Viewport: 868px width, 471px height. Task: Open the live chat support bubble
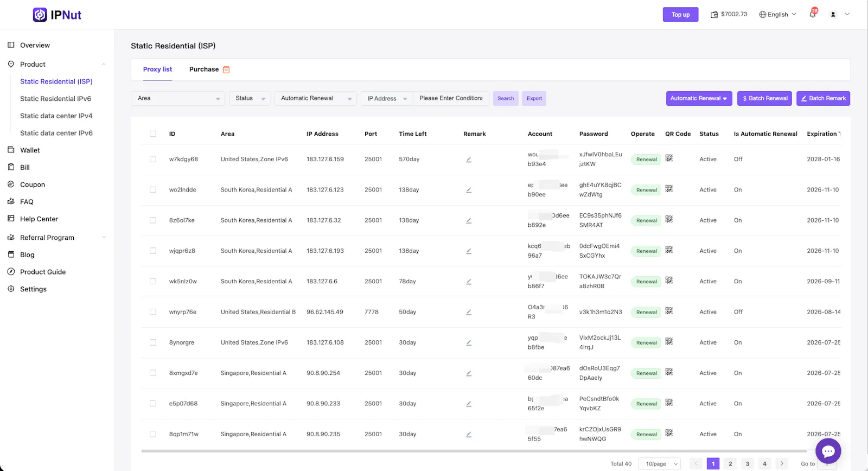tap(828, 451)
